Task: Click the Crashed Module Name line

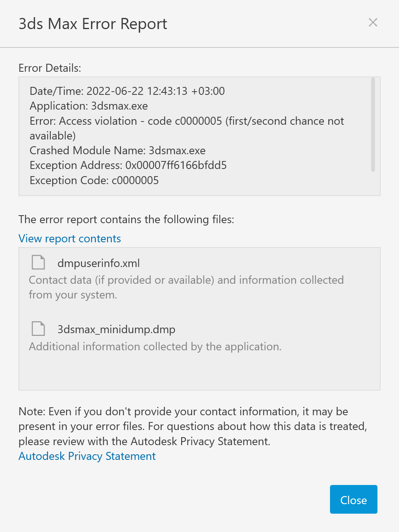Action: click(117, 151)
